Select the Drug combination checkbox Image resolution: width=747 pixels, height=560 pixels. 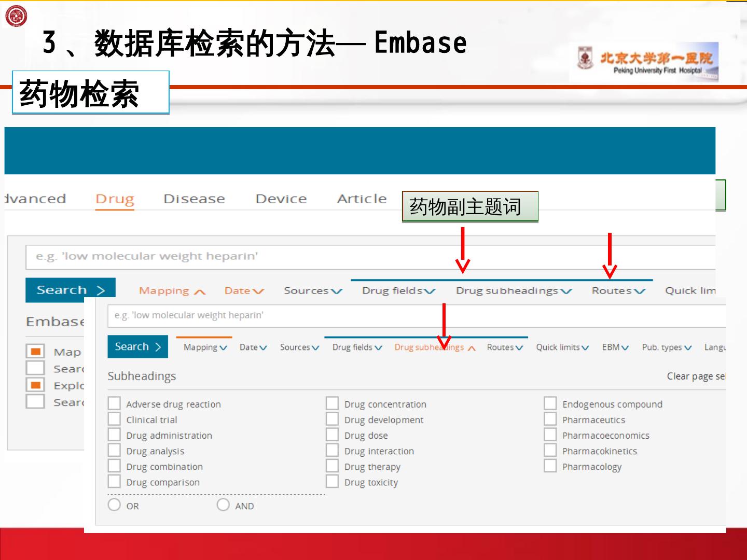pos(114,466)
